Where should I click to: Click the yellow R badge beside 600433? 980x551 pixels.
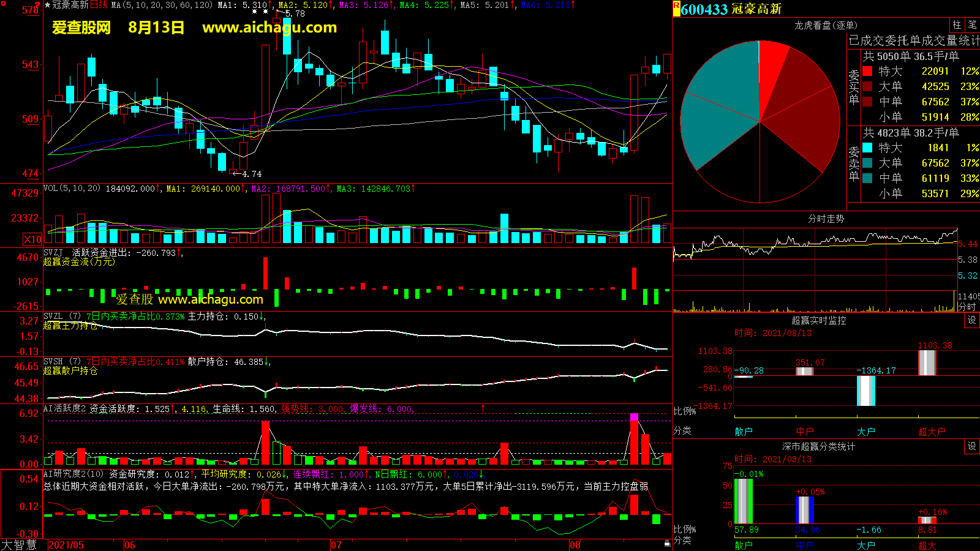[676, 7]
